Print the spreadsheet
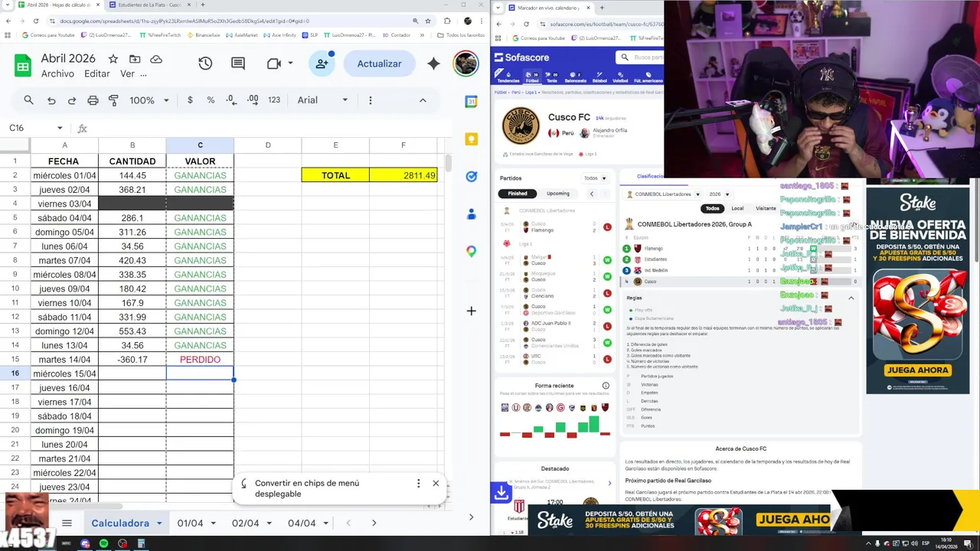980x551 pixels. tap(93, 100)
